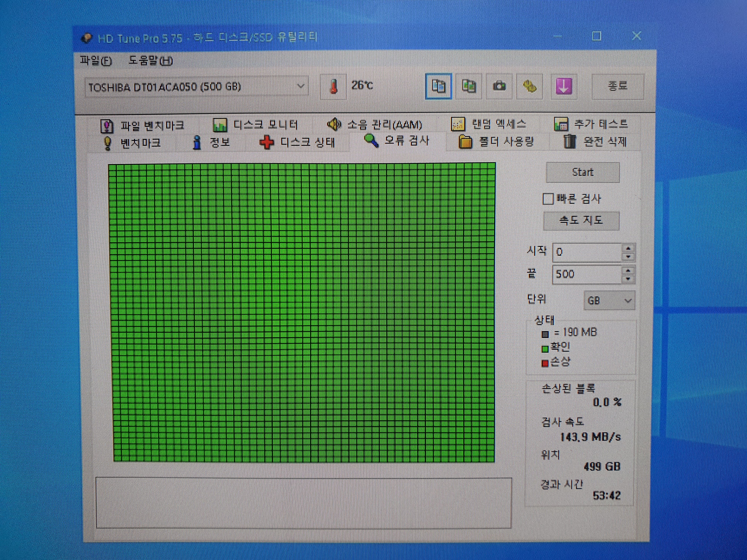Screen dimensions: 747x560
Task: Close the HD Tune Pro window
Action: [x=637, y=35]
